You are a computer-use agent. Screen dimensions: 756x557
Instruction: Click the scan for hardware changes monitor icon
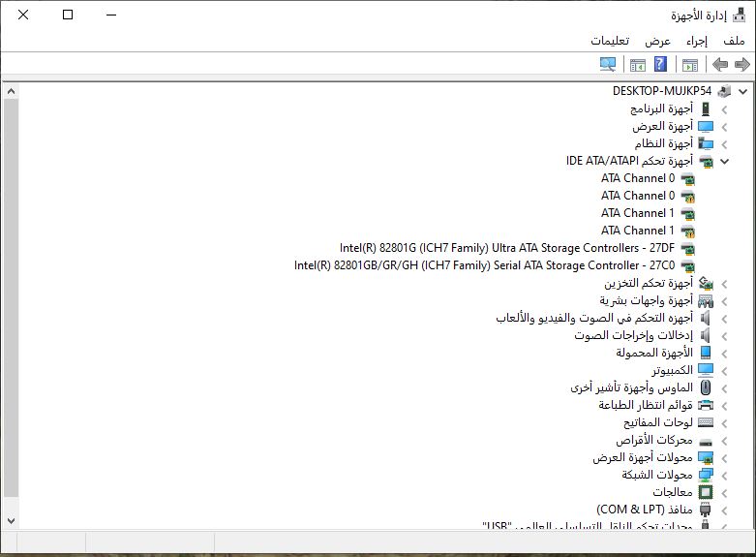pos(608,64)
